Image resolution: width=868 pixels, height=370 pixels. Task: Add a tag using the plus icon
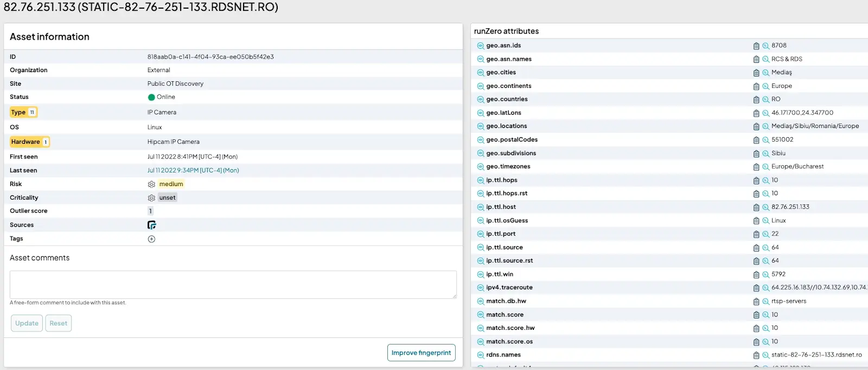coord(151,239)
